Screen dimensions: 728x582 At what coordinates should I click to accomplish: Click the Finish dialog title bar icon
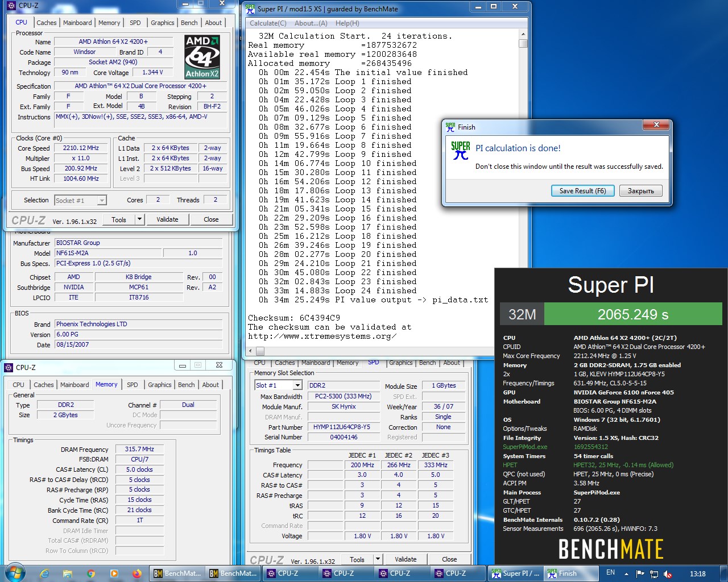pos(450,127)
